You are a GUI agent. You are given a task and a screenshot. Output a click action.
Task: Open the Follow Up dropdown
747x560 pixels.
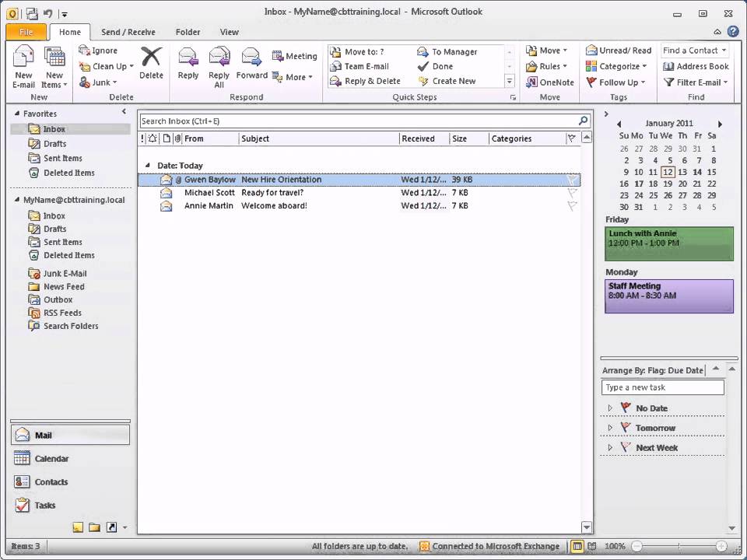click(615, 82)
